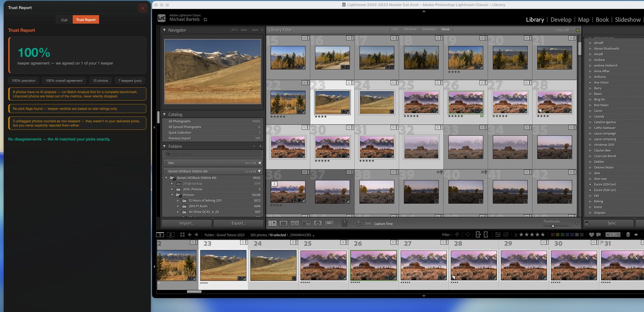Select the Trust Report tab
644x312 pixels.
tap(86, 20)
